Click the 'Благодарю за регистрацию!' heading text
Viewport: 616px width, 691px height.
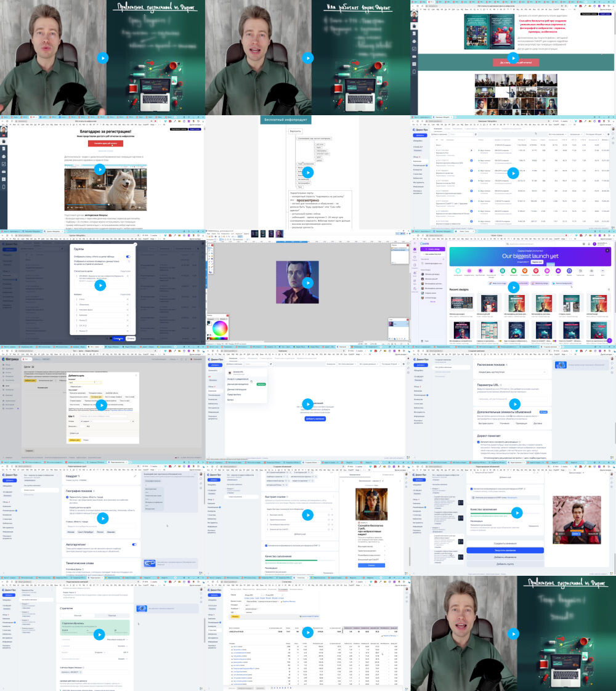[105, 131]
